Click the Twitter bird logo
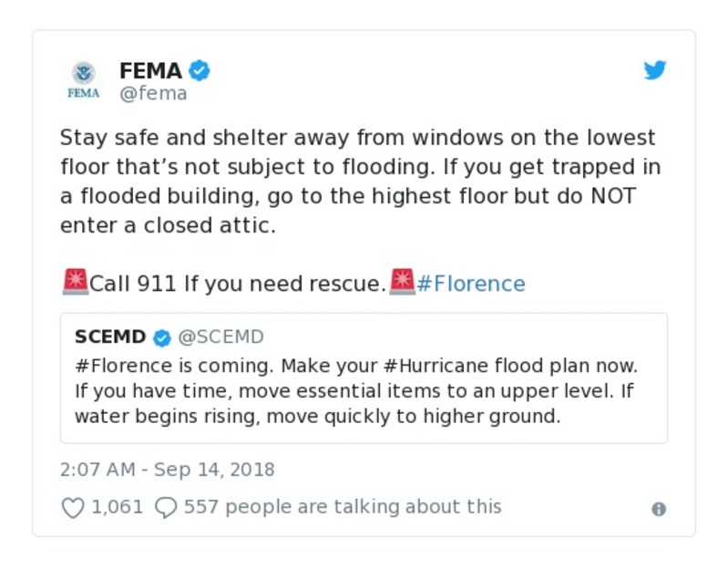 click(655, 70)
